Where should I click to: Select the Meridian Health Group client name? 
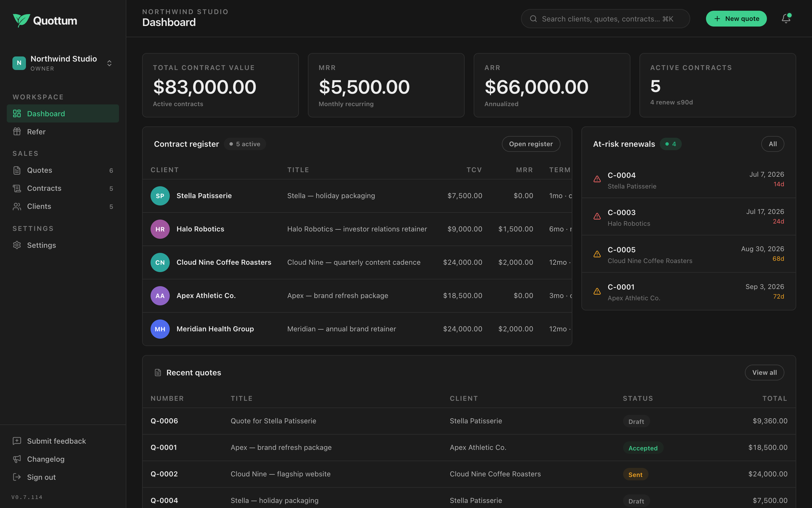click(215, 329)
